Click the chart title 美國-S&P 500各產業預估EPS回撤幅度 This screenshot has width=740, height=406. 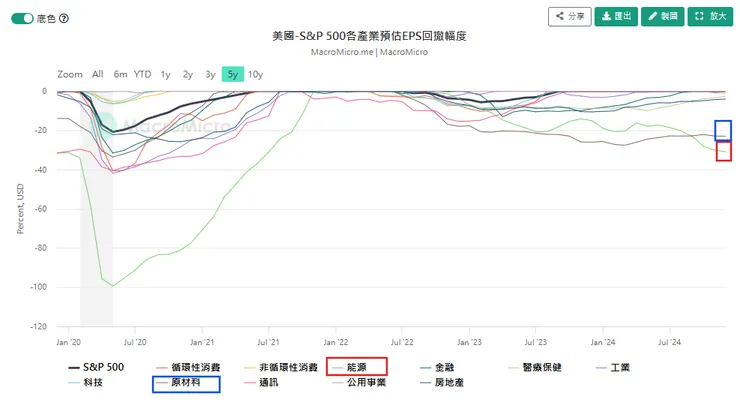pyautogui.click(x=369, y=36)
